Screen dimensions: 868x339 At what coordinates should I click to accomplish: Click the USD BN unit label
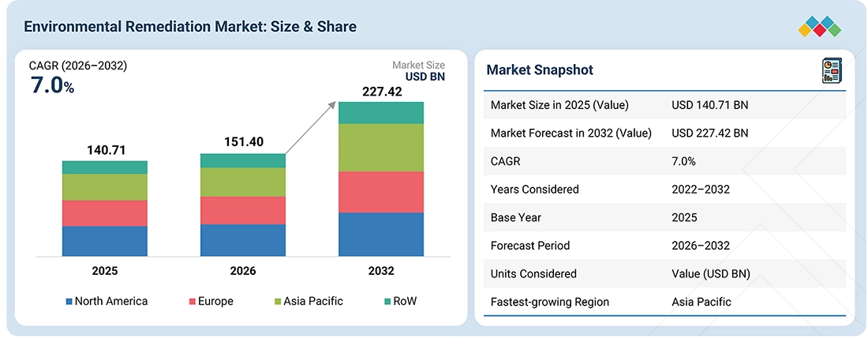(x=425, y=77)
